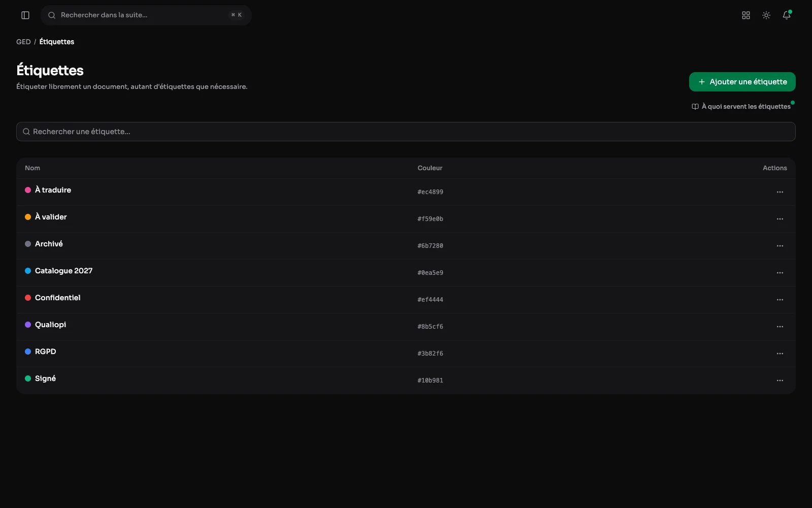
Task: Focus the Rechercher une étiquette field
Action: point(406,132)
